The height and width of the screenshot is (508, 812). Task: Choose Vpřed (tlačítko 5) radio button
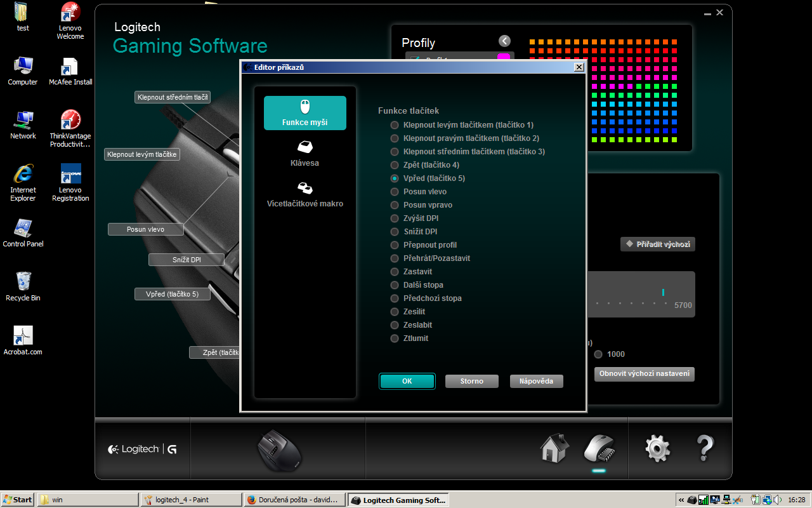tap(428, 178)
